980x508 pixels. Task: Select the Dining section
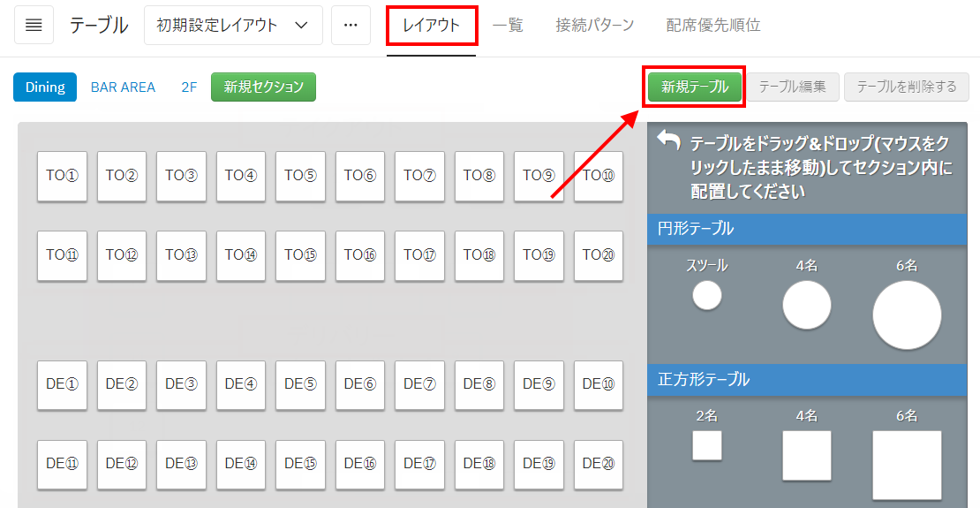[45, 87]
